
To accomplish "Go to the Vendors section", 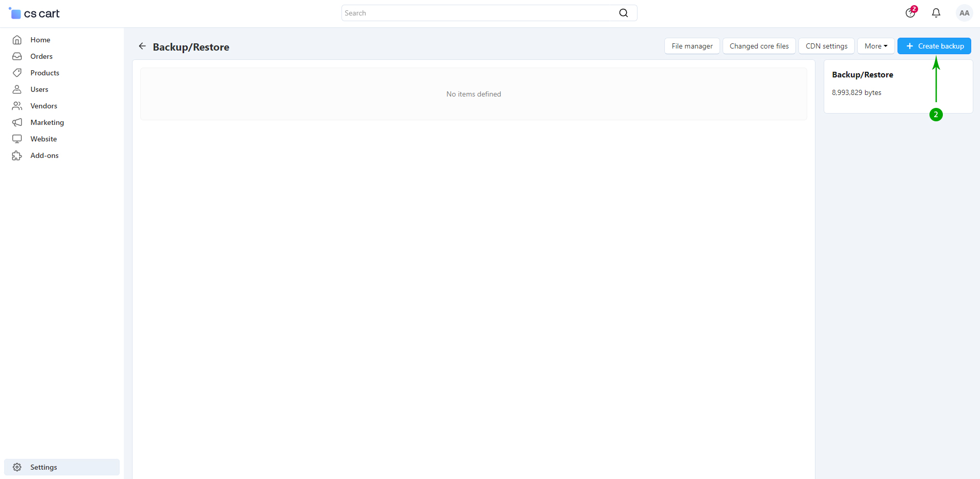I will click(x=44, y=106).
